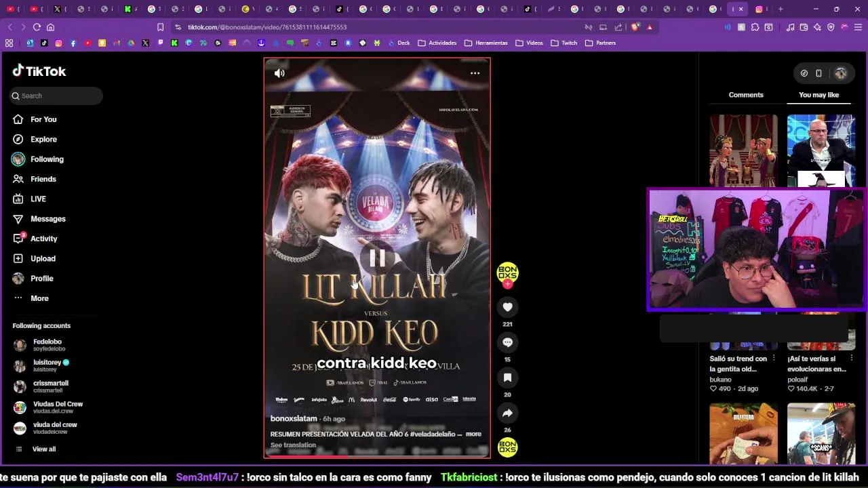This screenshot has width=868, height=488.
Task: Open the BONOXS creator avatar beside video
Action: 507,272
